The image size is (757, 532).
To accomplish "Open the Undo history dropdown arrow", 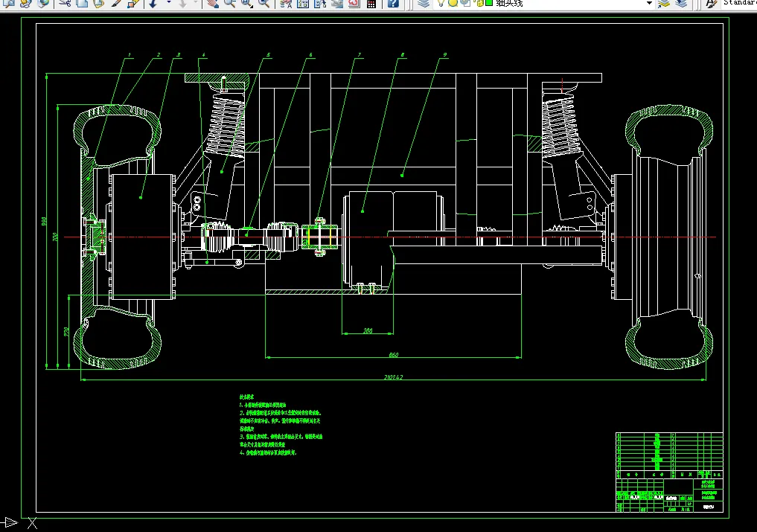I will pyautogui.click(x=168, y=2).
